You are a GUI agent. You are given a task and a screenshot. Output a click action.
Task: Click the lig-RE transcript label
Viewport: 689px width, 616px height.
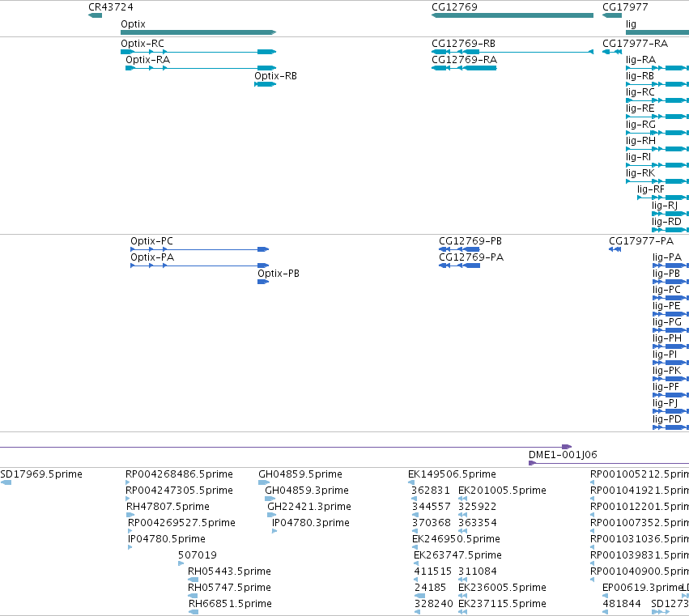click(x=640, y=108)
